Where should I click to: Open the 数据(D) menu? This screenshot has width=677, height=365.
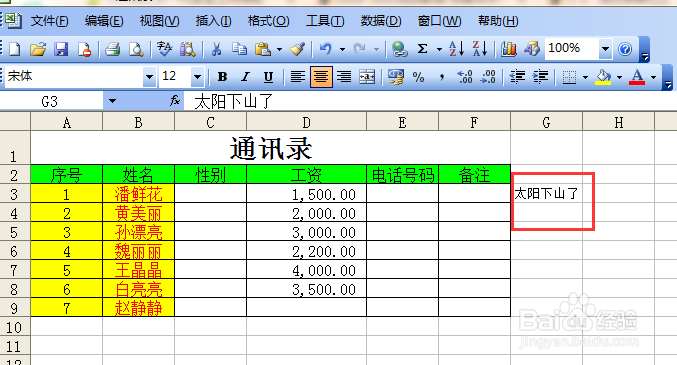[x=381, y=21]
